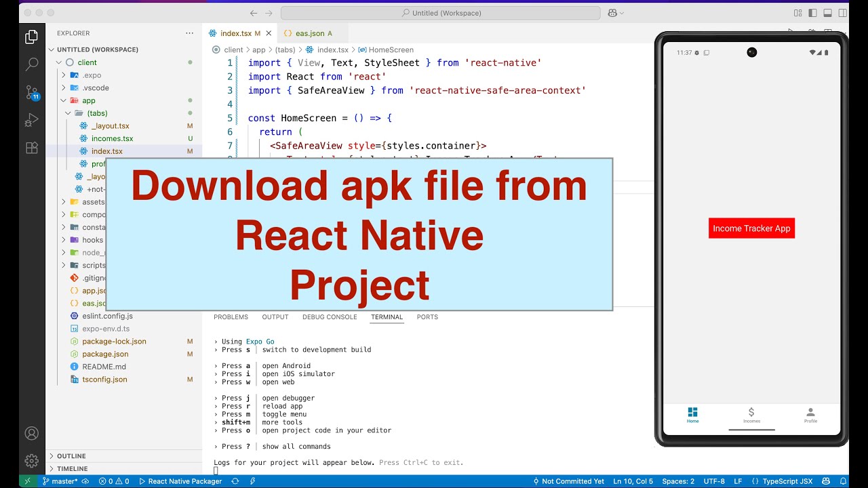Screen dimensions: 868x488
Task: Click the master* branch in status bar
Action: [x=65, y=481]
